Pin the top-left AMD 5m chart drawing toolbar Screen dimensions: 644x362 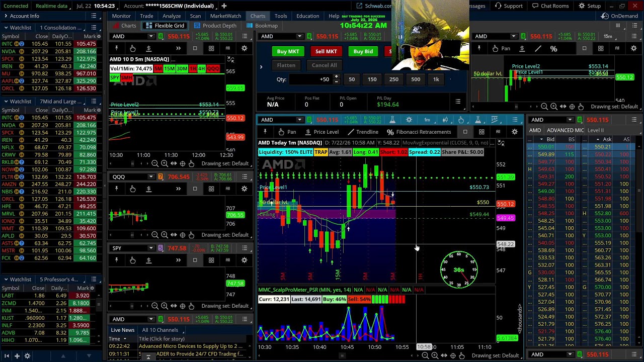click(116, 48)
